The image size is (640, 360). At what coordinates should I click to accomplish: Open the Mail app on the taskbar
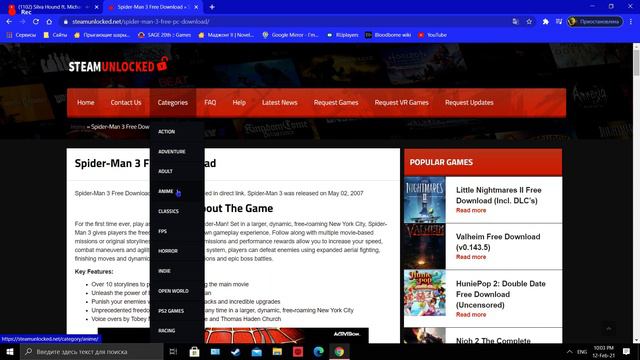(256, 351)
